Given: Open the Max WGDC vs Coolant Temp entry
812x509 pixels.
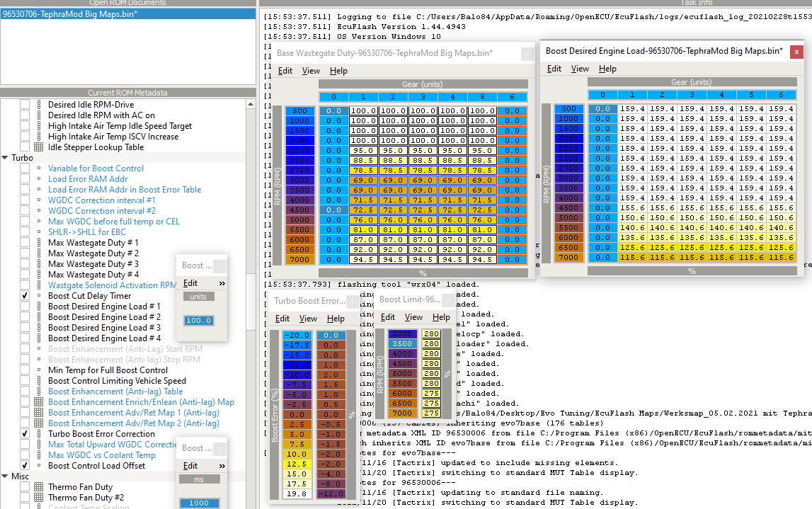Looking at the screenshot, I should pyautogui.click(x=101, y=455).
